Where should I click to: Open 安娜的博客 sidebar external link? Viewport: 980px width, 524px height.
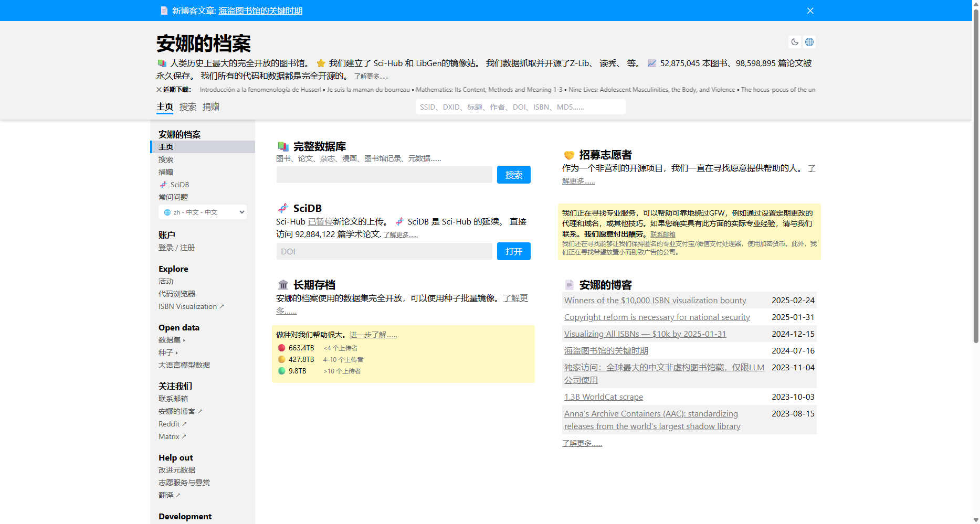click(181, 411)
